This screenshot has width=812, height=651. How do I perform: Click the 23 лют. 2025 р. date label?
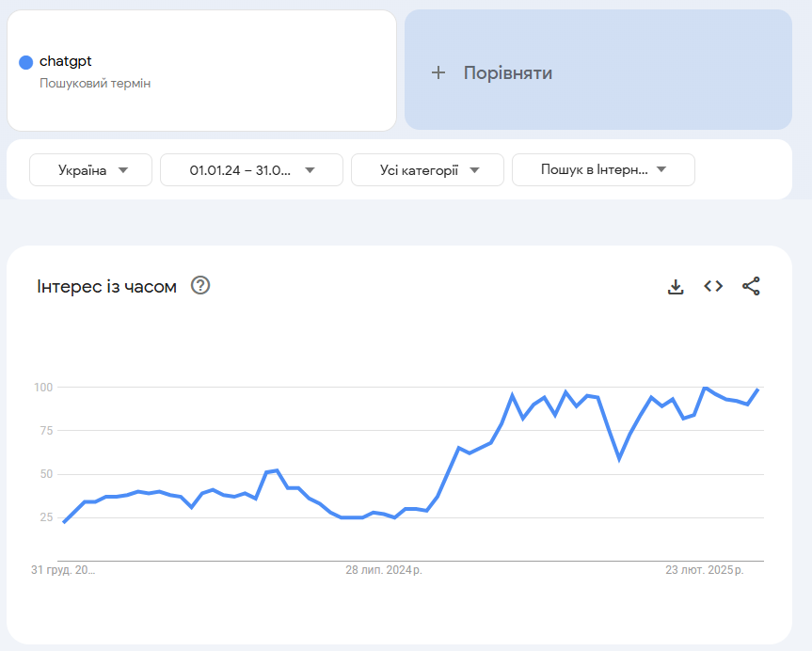[705, 570]
